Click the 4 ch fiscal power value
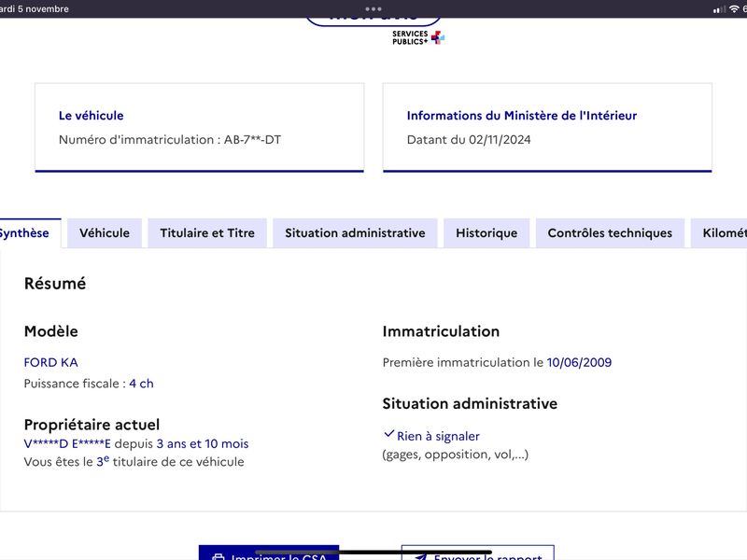This screenshot has height=560, width=747. point(142,384)
